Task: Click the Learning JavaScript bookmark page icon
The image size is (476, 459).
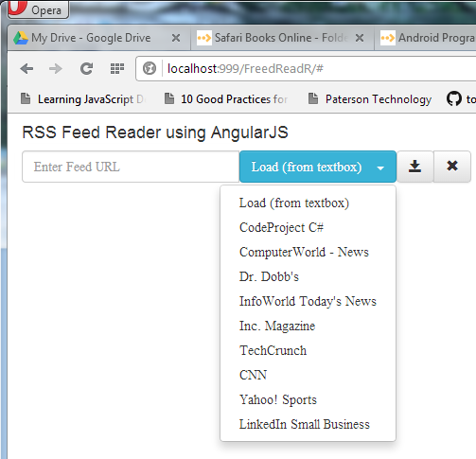Action: pos(26,98)
